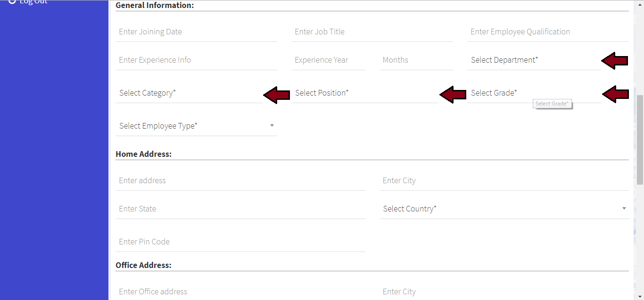
Task: Click the Enter Joining Date field
Action: (x=196, y=32)
